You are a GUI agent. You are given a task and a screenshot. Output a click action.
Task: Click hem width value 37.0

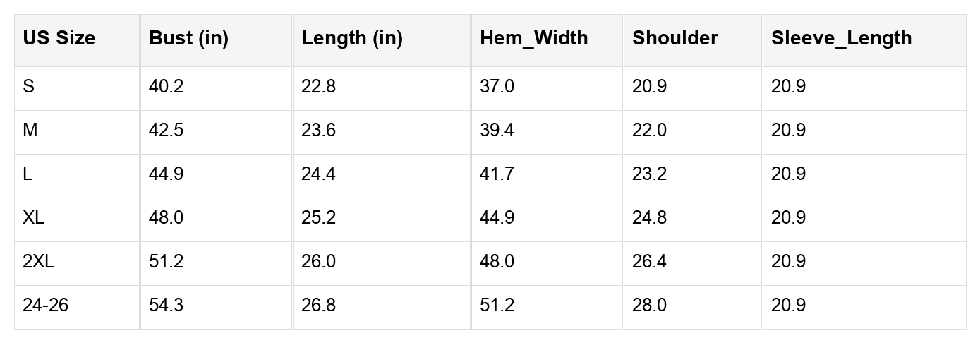click(497, 87)
